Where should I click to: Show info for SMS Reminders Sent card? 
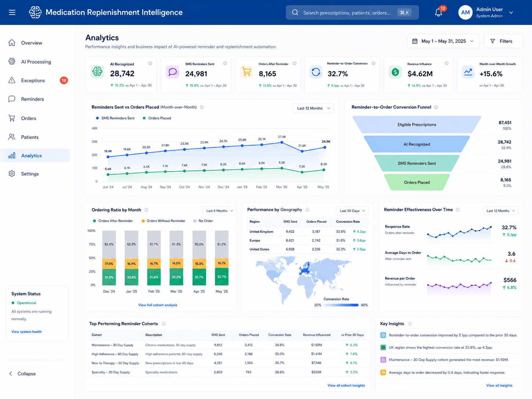pyautogui.click(x=225, y=63)
